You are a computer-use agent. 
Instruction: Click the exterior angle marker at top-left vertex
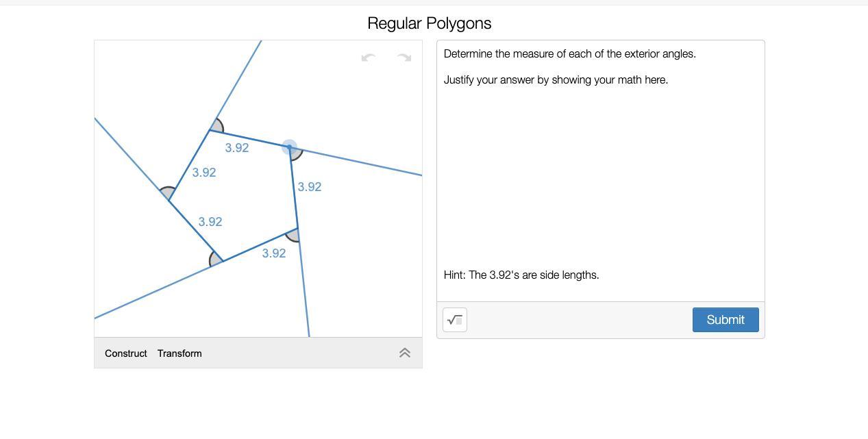[217, 126]
